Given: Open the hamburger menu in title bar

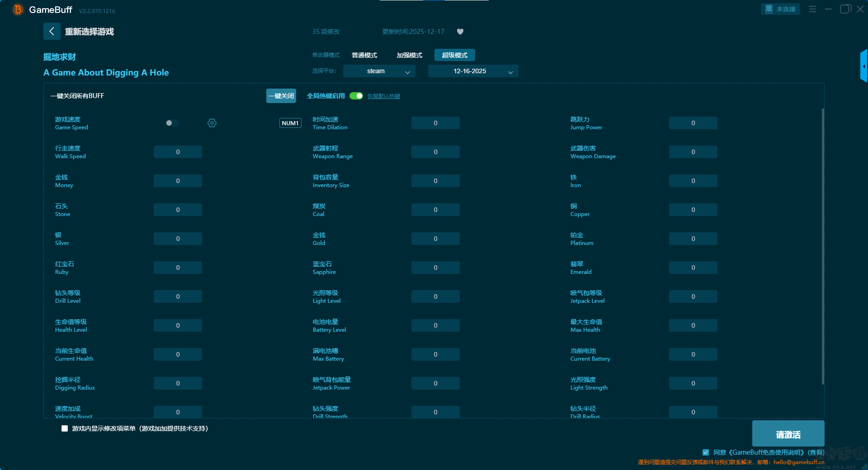Looking at the screenshot, I should point(812,9).
